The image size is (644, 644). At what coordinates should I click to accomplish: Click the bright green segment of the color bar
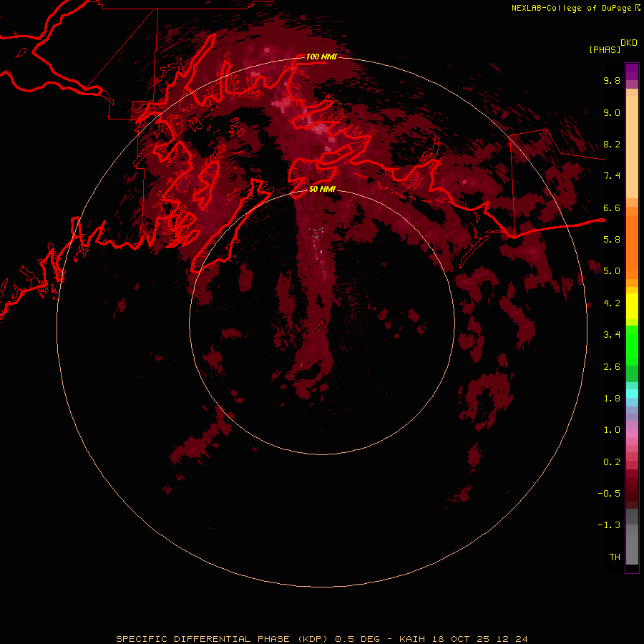click(632, 346)
